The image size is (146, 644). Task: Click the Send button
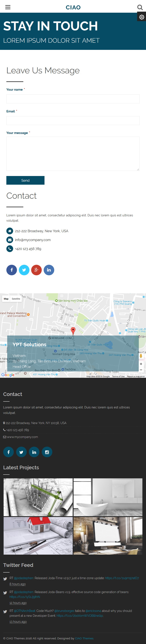pos(25,180)
